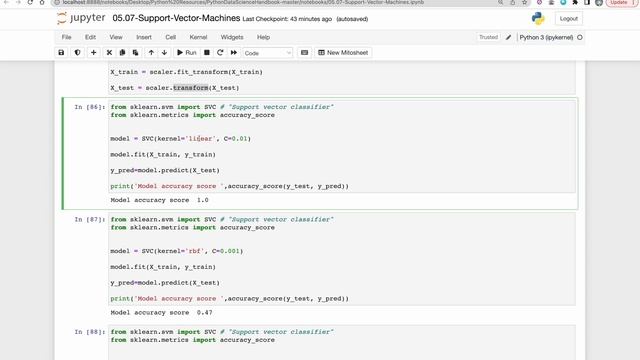640x360 pixels.
Task: Open the browser extensions puzzle icon
Action: 575,2
